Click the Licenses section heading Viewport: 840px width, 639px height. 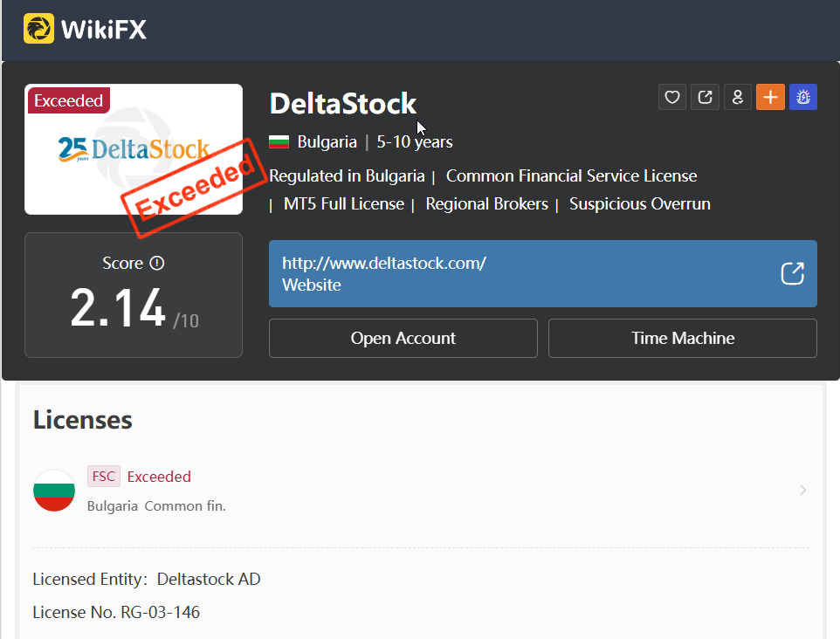pos(82,419)
